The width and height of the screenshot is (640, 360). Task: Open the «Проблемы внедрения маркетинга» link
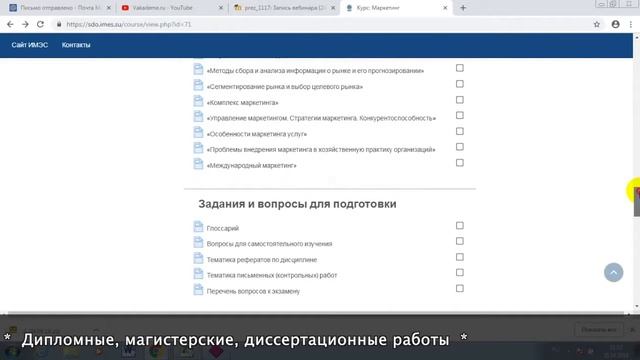pos(321,149)
